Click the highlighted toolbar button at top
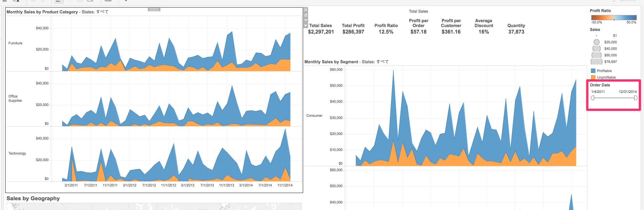Screen dimensions: 644x210 [58, 1]
